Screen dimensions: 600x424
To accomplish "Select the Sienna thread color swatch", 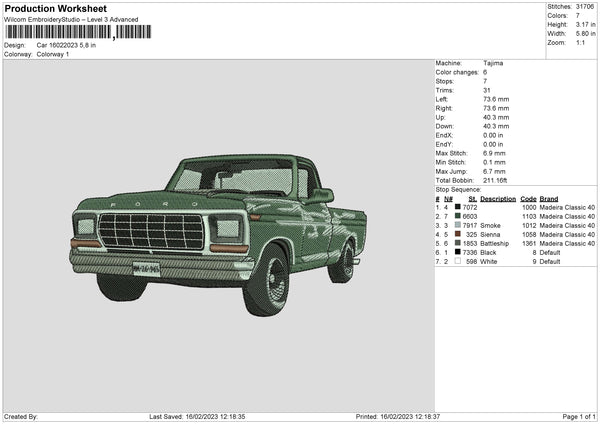I will (458, 234).
